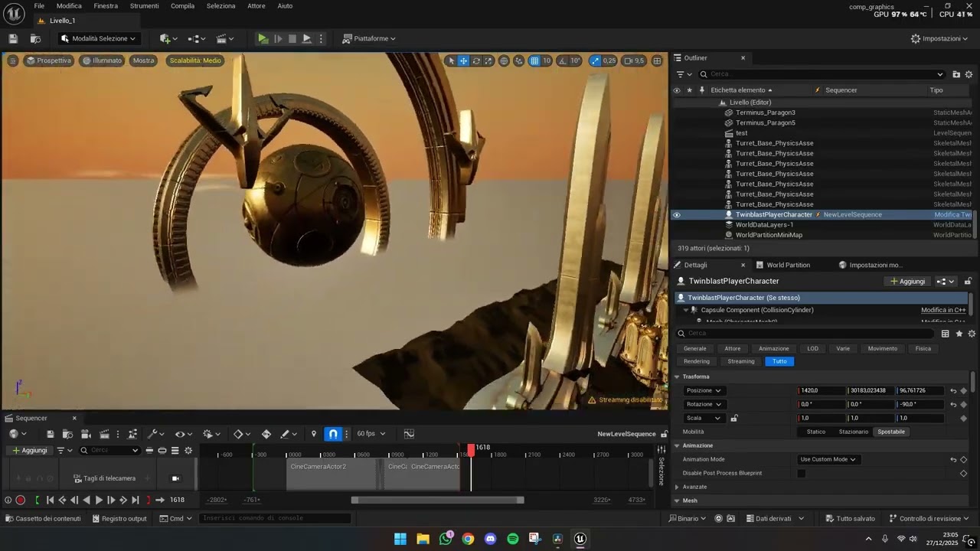Toggle the Sequencer snapping magnet button
The width and height of the screenshot is (980, 551).
click(x=333, y=434)
